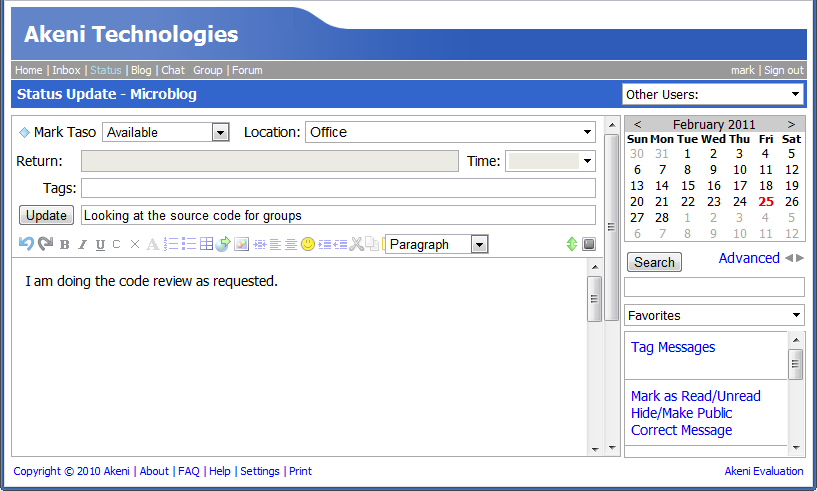Toggle bold formatting in the editor
Image resolution: width=817 pixels, height=491 pixels.
65,245
